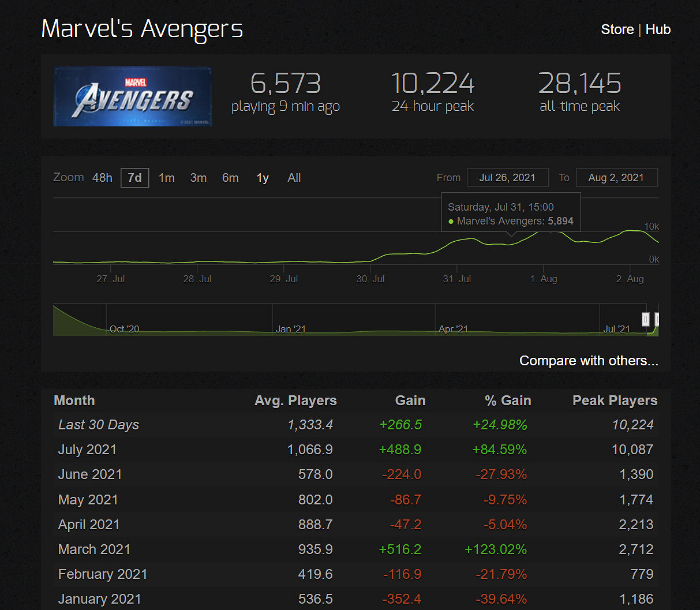Open the Store page link
This screenshot has width=700, height=610.
click(x=617, y=29)
